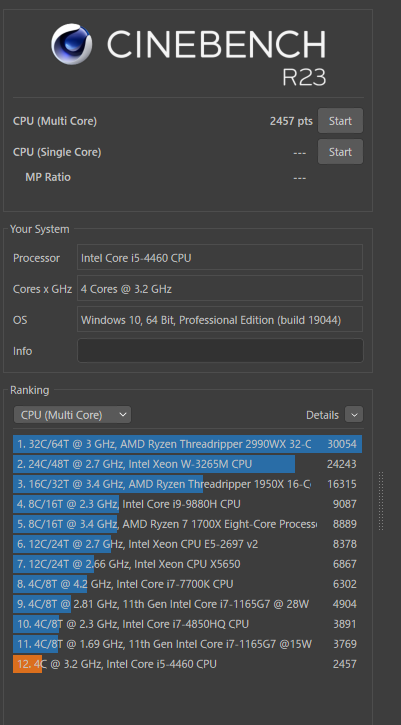
Task: Start the CPU Single Core benchmark
Action: [x=340, y=152]
